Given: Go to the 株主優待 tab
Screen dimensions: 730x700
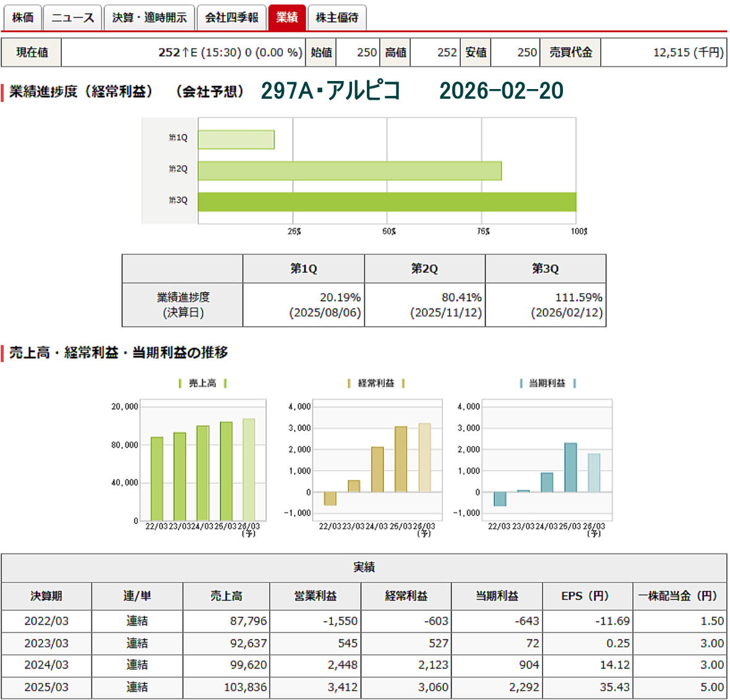Looking at the screenshot, I should tap(337, 17).
